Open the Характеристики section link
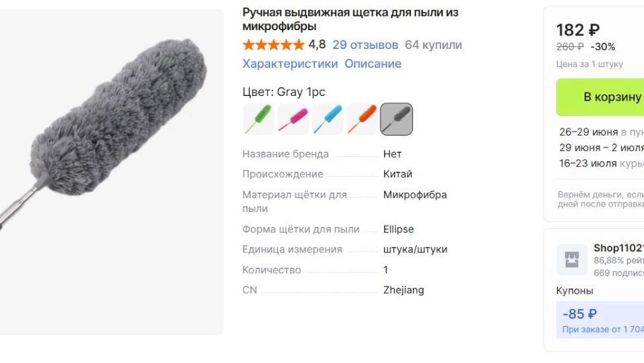The width and height of the screenshot is (644, 363). click(x=290, y=64)
